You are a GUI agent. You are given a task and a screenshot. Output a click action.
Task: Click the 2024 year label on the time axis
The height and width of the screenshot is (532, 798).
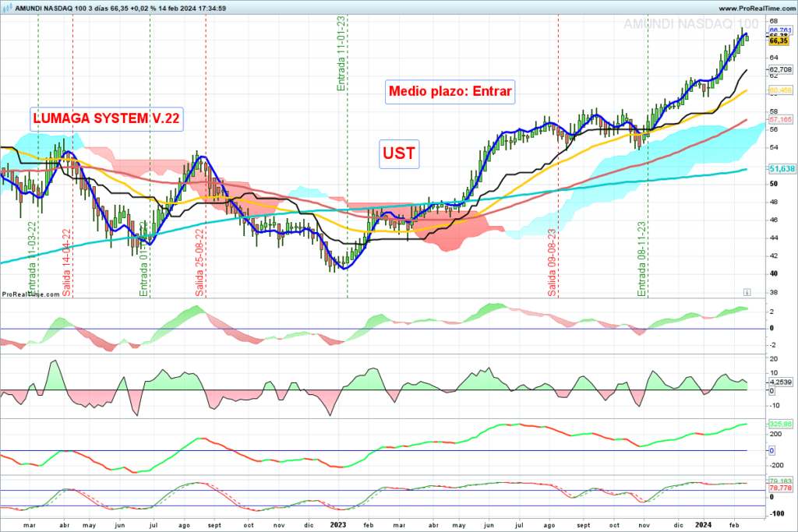click(x=704, y=525)
